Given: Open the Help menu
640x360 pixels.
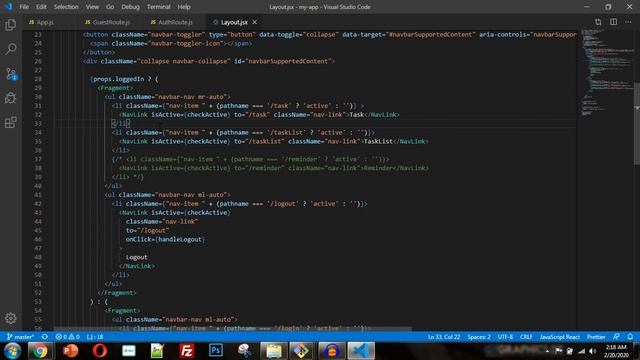Looking at the screenshot, I should (184, 7).
